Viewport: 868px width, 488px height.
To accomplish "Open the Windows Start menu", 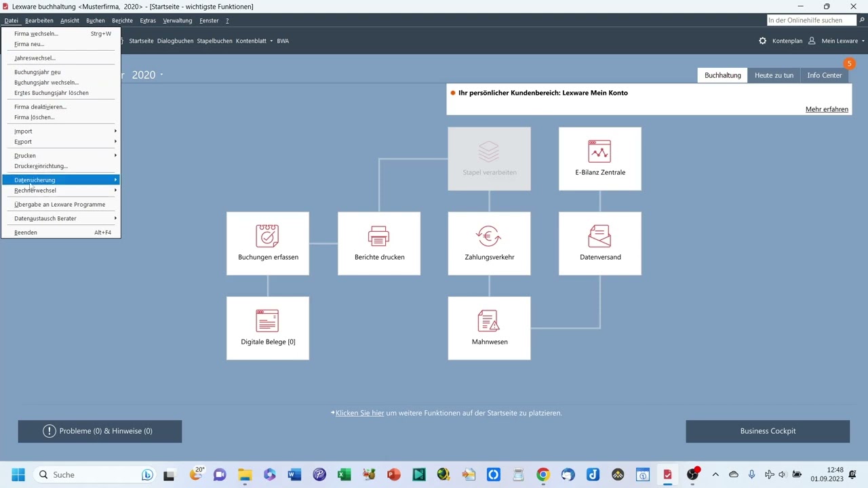I will [x=18, y=474].
